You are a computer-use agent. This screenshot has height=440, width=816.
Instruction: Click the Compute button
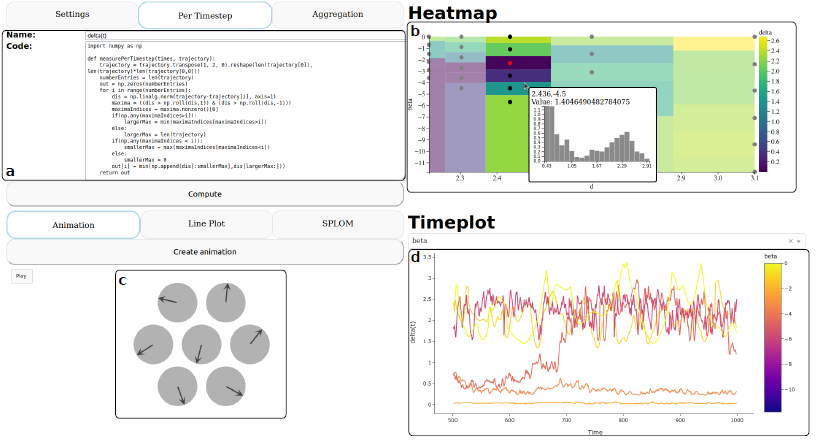(x=204, y=194)
